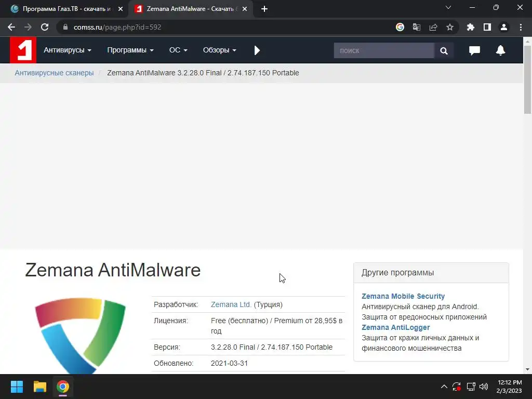Open the Chrome three-dot menu
The width and height of the screenshot is (532, 399).
click(x=521, y=27)
